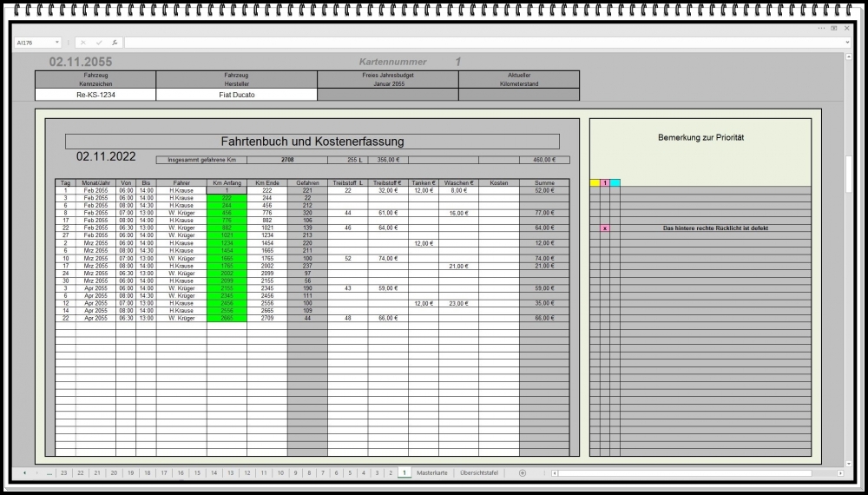Expand the formula bar with the chevron
The width and height of the screenshot is (868, 495).
click(x=846, y=43)
